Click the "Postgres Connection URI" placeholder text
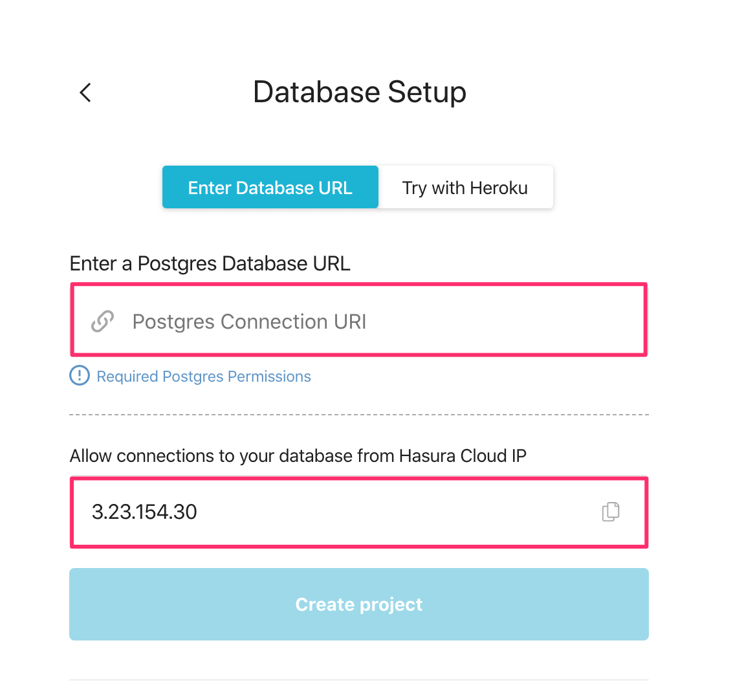The height and width of the screenshot is (700, 744). point(249,322)
